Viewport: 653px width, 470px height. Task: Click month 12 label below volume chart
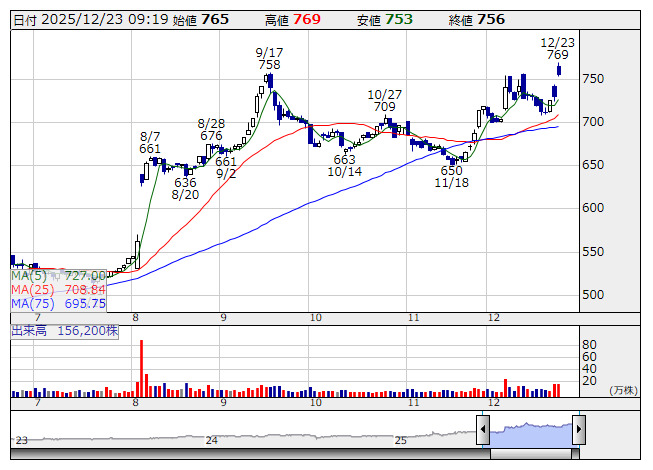click(493, 403)
